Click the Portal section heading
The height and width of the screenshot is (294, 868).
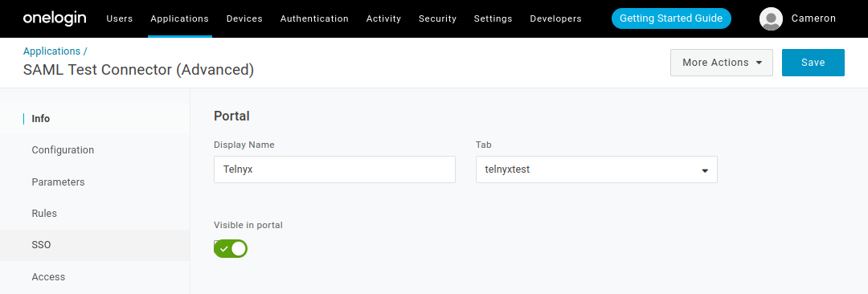point(231,116)
